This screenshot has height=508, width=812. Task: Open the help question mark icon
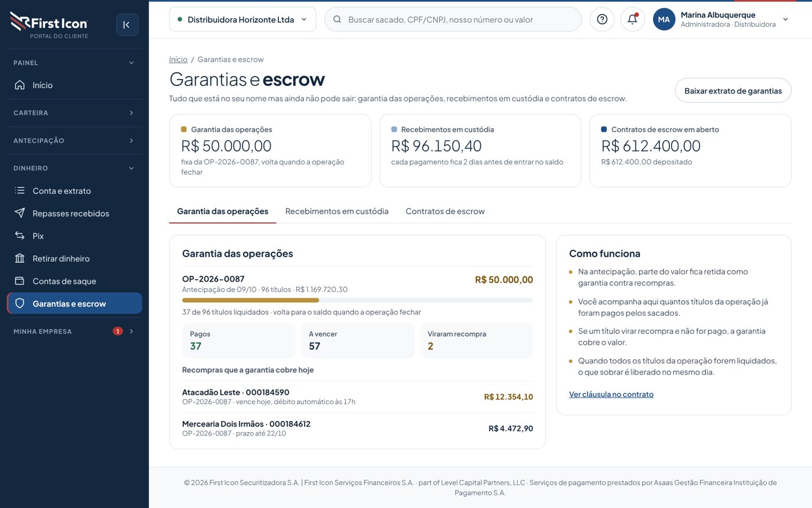[602, 19]
